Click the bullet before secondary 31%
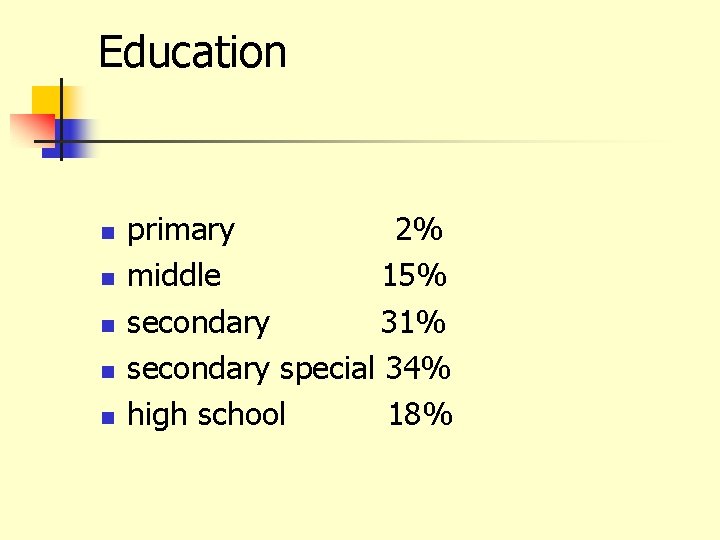 point(109,325)
